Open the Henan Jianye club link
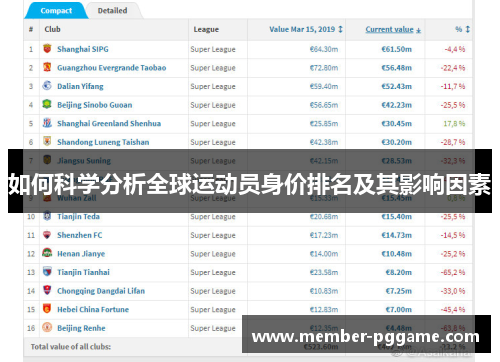Viewport: 500px width, 362px height. point(81,254)
